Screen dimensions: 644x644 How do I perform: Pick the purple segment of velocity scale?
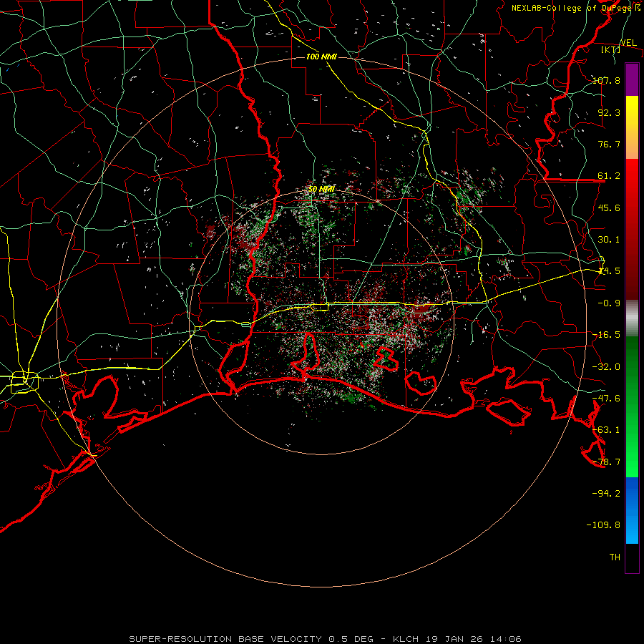point(632,79)
